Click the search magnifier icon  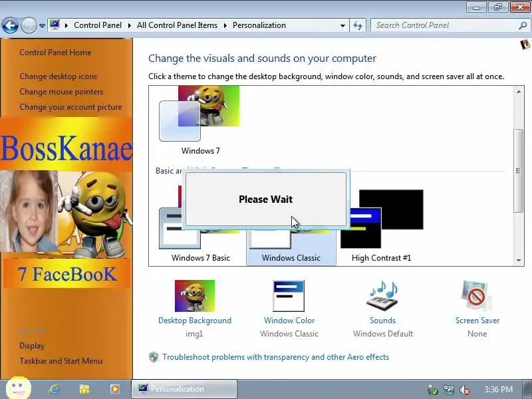(x=523, y=25)
